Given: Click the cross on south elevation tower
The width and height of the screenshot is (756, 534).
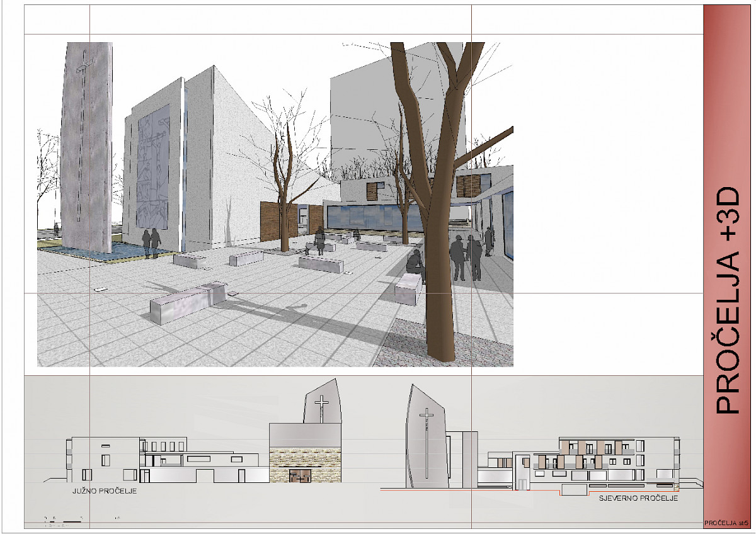Looking at the screenshot, I should coord(322,404).
